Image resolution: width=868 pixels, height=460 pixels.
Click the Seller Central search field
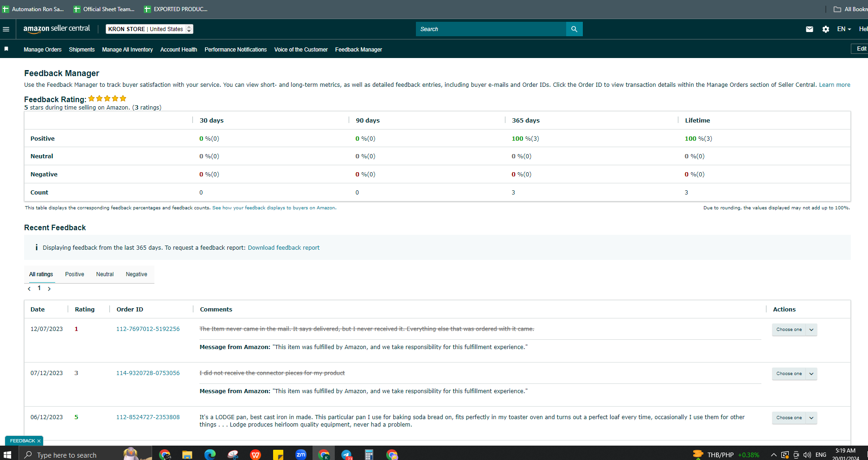click(491, 29)
